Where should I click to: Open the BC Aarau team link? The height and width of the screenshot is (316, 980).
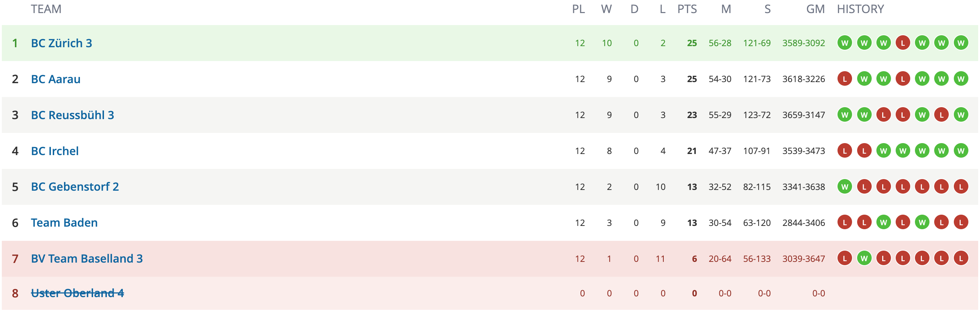coord(56,79)
